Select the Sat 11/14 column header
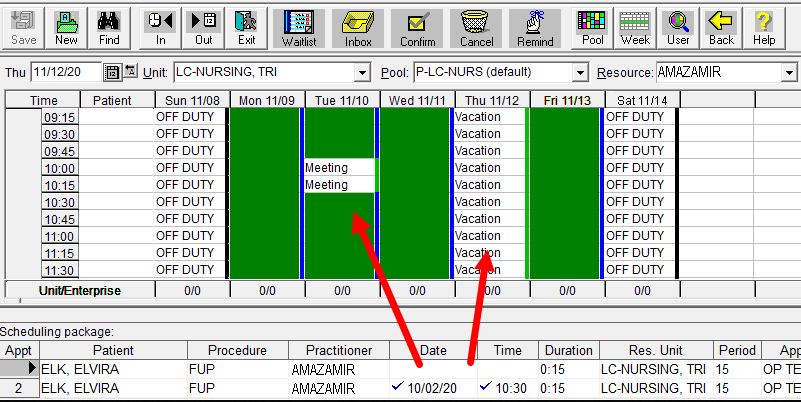This screenshot has height=402, width=801. click(642, 100)
